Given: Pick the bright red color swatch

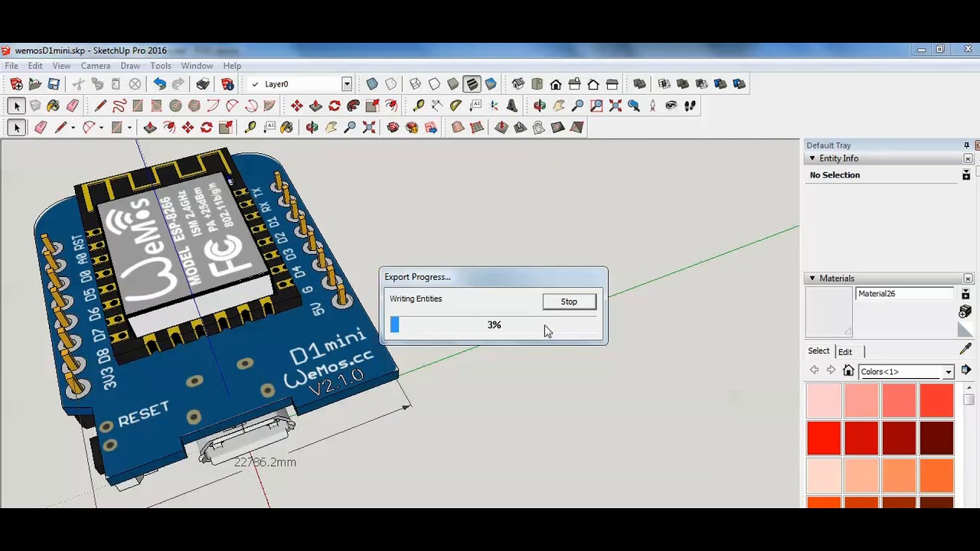Looking at the screenshot, I should click(824, 439).
